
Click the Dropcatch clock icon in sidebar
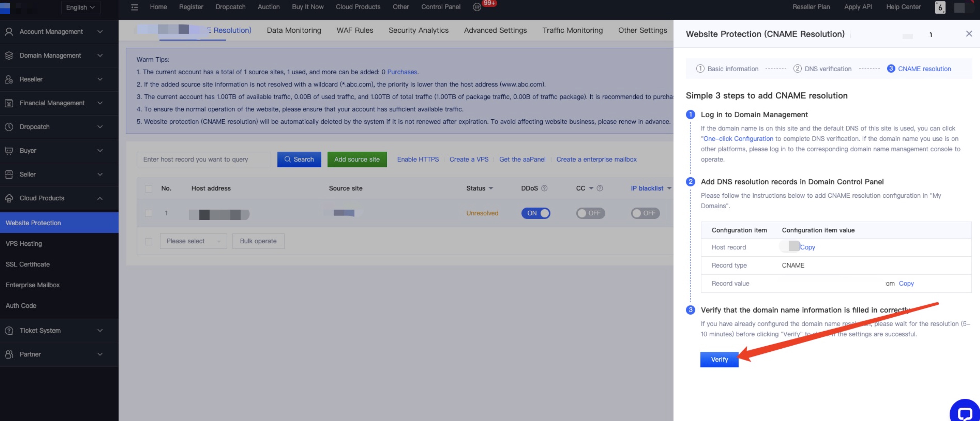[x=9, y=127]
